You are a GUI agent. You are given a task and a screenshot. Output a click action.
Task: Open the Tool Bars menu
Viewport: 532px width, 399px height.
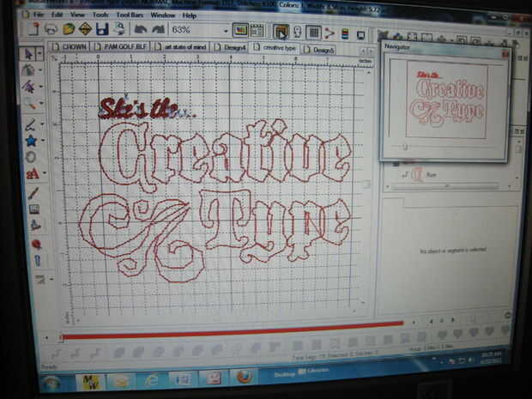tap(130, 15)
